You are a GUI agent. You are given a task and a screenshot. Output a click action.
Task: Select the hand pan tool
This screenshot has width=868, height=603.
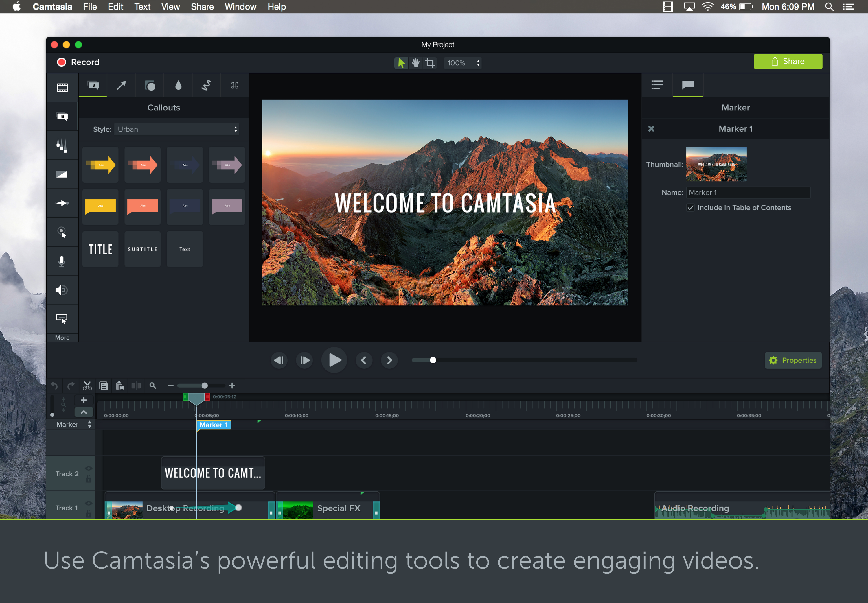(x=416, y=63)
